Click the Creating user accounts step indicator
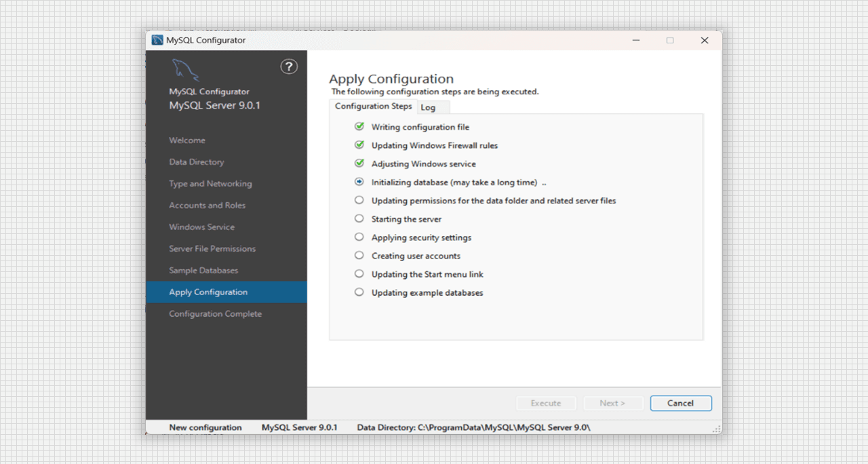868x464 pixels. 359,256
